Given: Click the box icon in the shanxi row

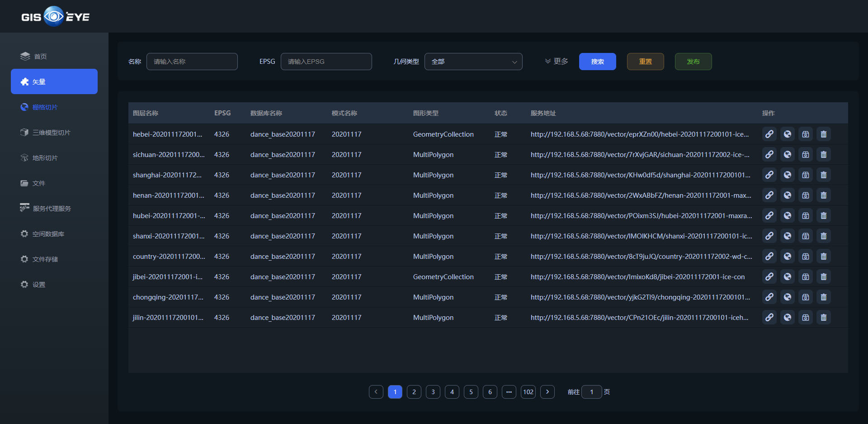Looking at the screenshot, I should [x=805, y=236].
